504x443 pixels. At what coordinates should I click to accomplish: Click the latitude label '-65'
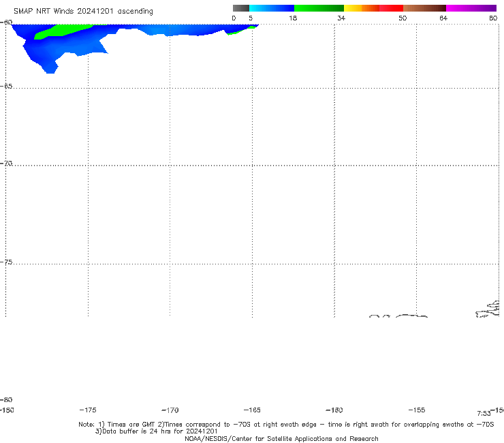pyautogui.click(x=6, y=87)
